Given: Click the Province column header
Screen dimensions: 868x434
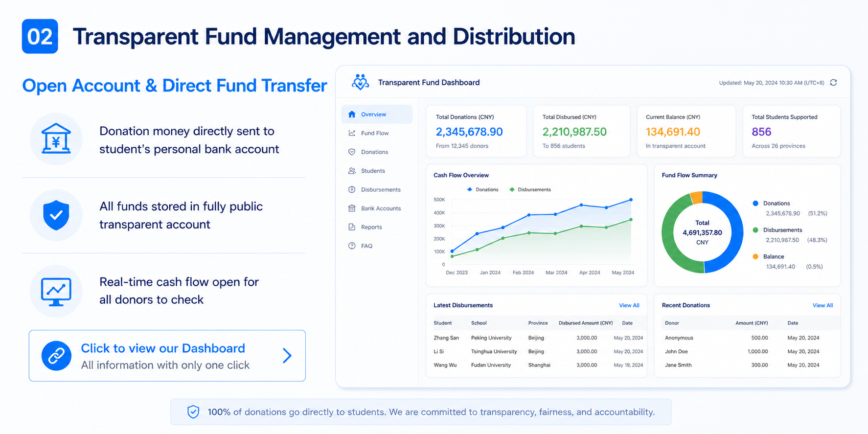Looking at the screenshot, I should point(538,323).
